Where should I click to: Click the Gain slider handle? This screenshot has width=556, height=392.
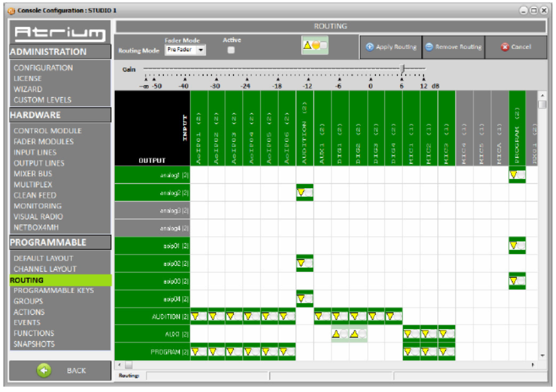pyautogui.click(x=403, y=68)
